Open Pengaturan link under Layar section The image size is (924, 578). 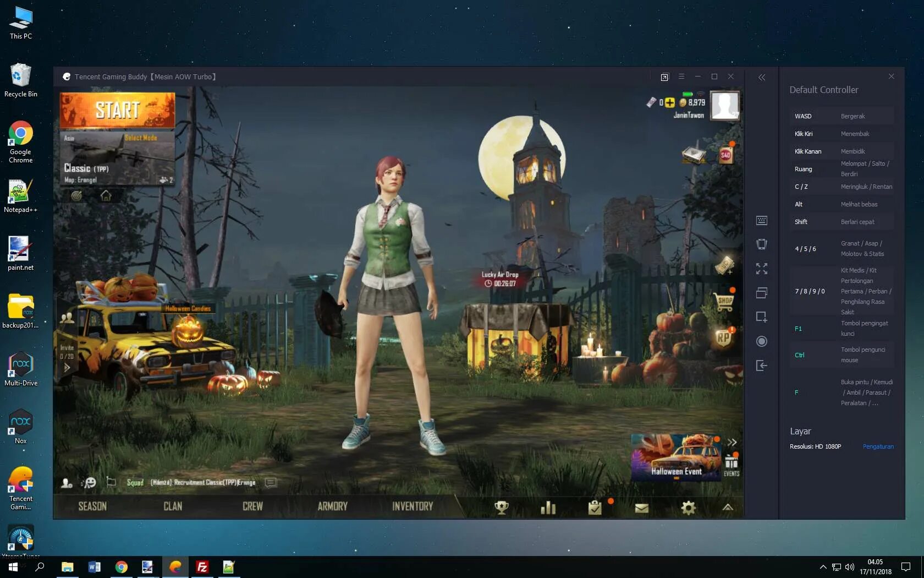coord(878,446)
